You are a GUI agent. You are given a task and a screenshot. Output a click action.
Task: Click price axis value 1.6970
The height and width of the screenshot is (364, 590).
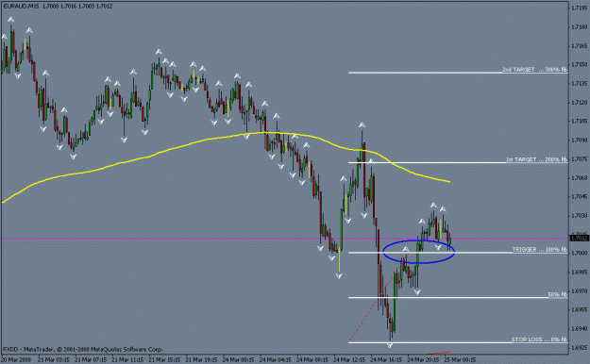pyautogui.click(x=580, y=291)
